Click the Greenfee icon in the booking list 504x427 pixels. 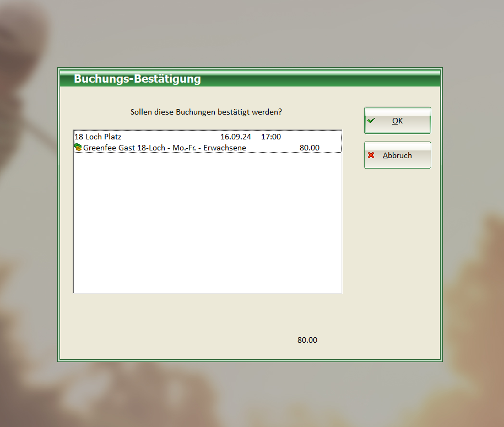pos(78,148)
